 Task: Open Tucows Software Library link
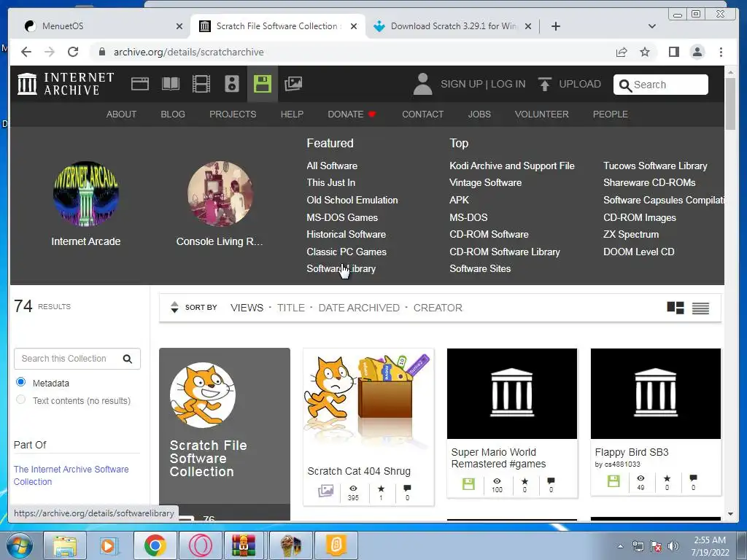point(655,166)
